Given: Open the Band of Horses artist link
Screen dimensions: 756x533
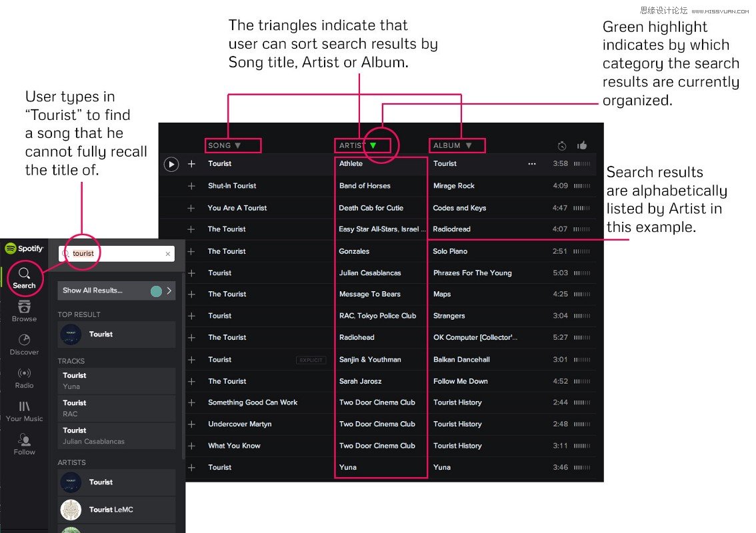Looking at the screenshot, I should point(365,186).
